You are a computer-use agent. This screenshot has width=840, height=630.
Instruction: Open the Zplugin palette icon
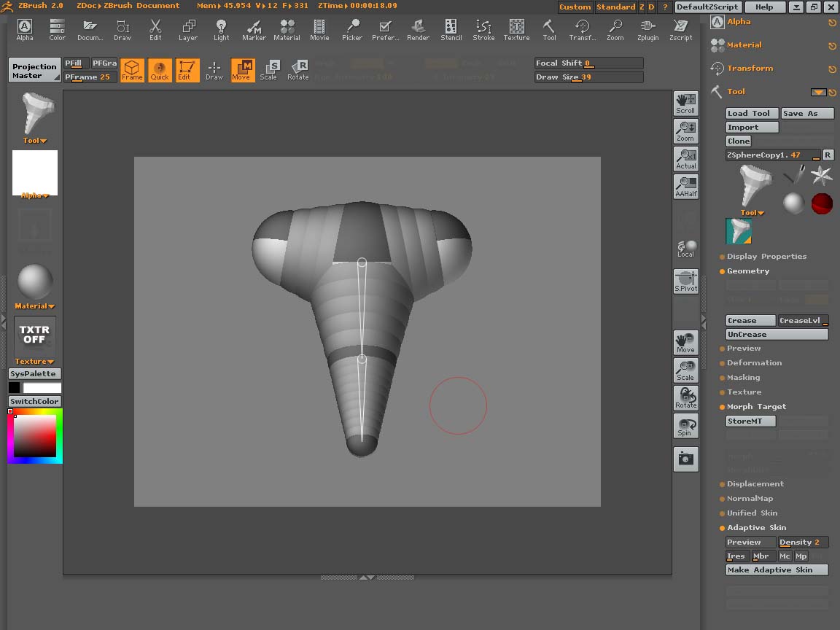tap(647, 29)
